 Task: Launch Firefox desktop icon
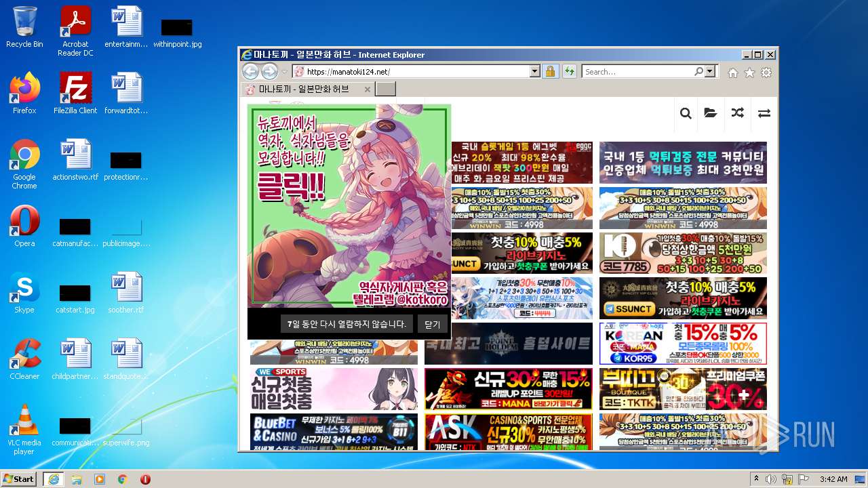point(24,94)
